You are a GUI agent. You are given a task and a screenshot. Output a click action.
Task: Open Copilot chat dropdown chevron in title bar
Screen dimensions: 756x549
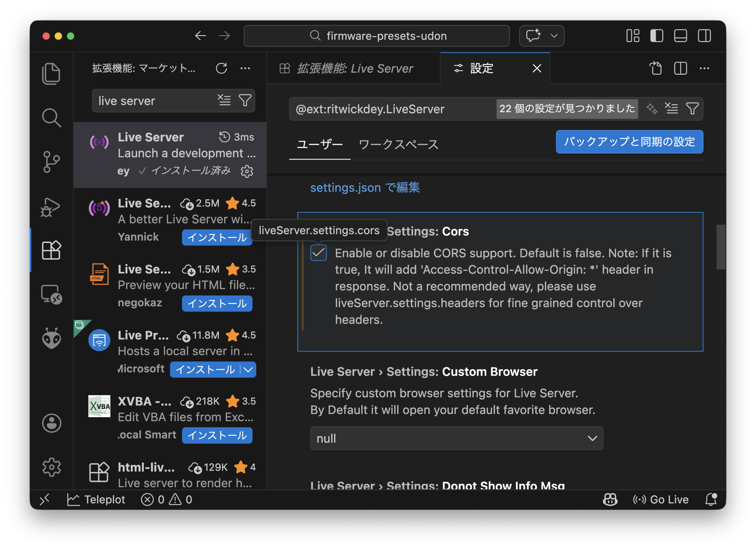554,36
